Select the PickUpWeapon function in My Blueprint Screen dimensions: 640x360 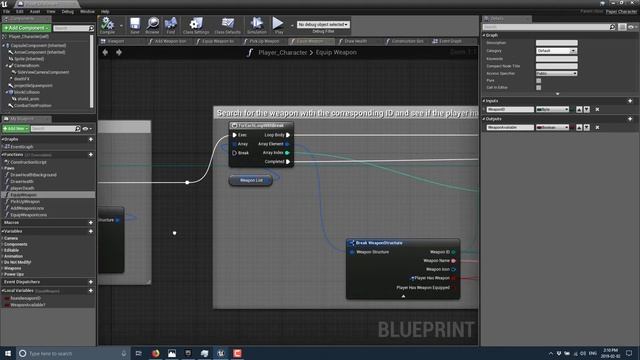coord(25,202)
